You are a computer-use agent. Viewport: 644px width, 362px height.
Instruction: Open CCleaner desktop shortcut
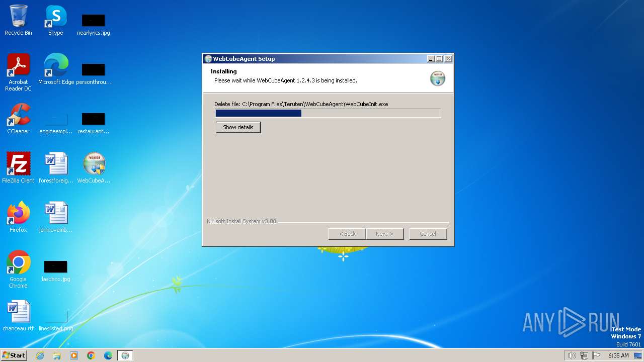point(18,119)
